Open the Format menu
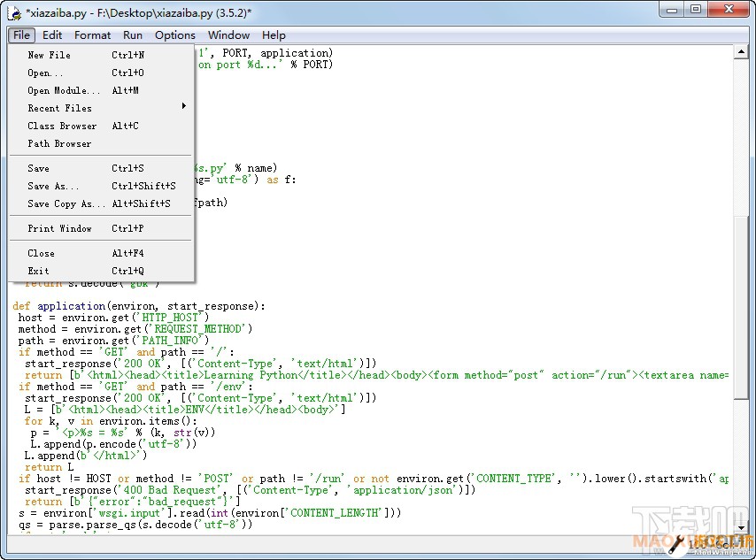This screenshot has height=560, width=756. point(92,35)
